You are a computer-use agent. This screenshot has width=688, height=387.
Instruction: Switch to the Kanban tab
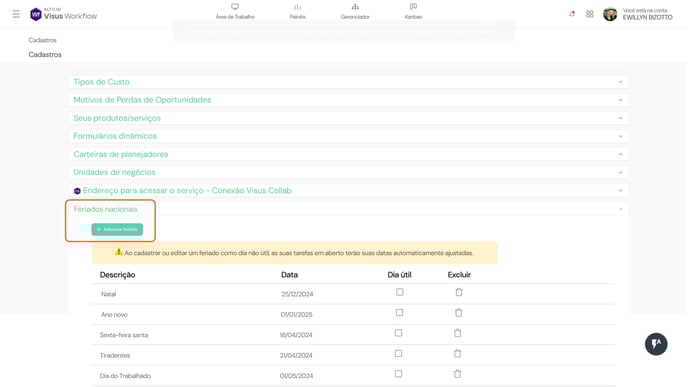pyautogui.click(x=413, y=11)
